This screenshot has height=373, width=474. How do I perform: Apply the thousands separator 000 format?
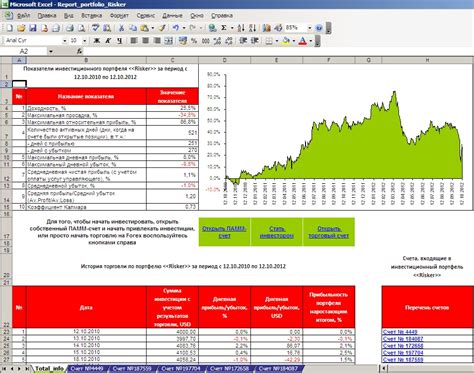[206, 41]
